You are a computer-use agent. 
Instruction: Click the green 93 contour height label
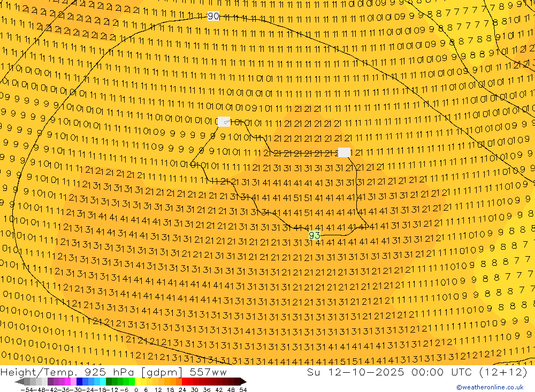(314, 235)
